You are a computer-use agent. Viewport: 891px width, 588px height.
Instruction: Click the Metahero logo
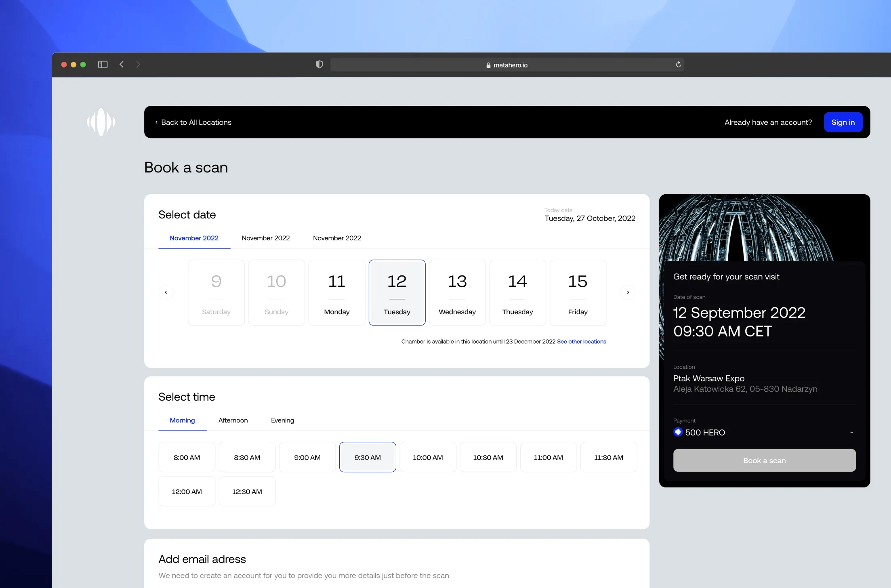point(101,122)
